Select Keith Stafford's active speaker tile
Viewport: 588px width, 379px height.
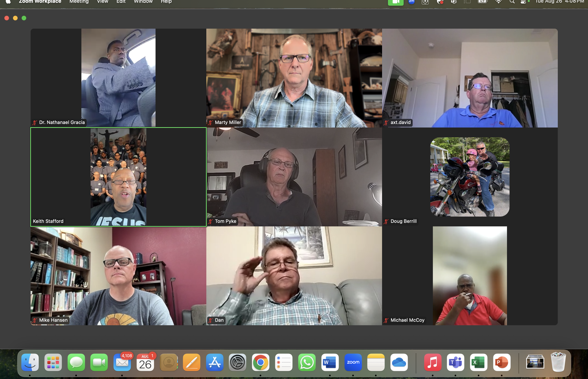(x=118, y=177)
